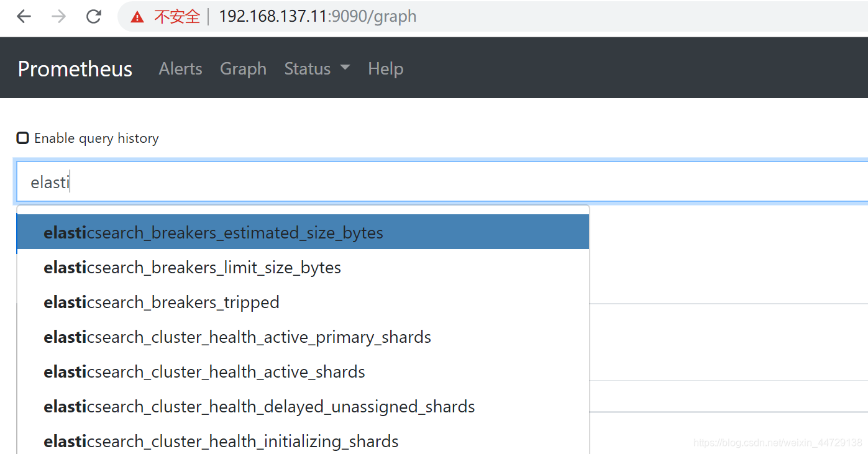868x454 pixels.
Task: Go back using browser back arrow
Action: (x=24, y=16)
